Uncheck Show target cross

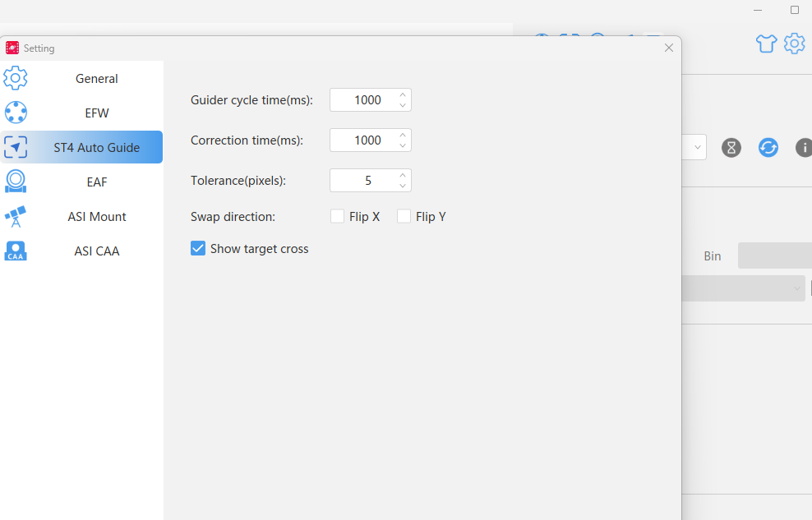click(198, 249)
